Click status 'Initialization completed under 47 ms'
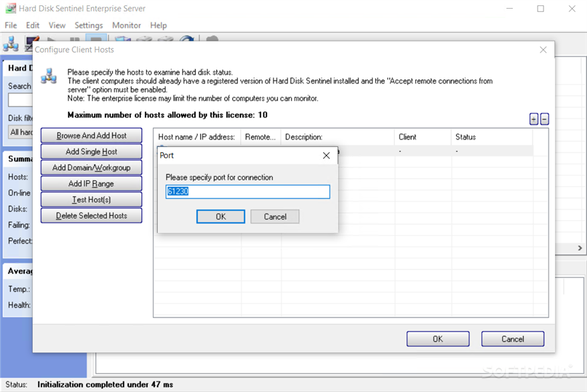This screenshot has height=392, width=587. click(x=106, y=385)
